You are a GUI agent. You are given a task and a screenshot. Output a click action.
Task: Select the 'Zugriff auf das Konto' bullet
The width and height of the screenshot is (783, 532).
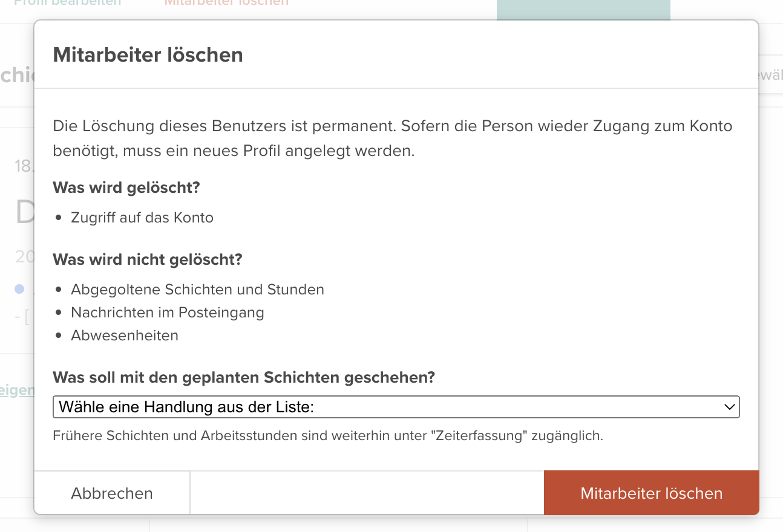[142, 218]
